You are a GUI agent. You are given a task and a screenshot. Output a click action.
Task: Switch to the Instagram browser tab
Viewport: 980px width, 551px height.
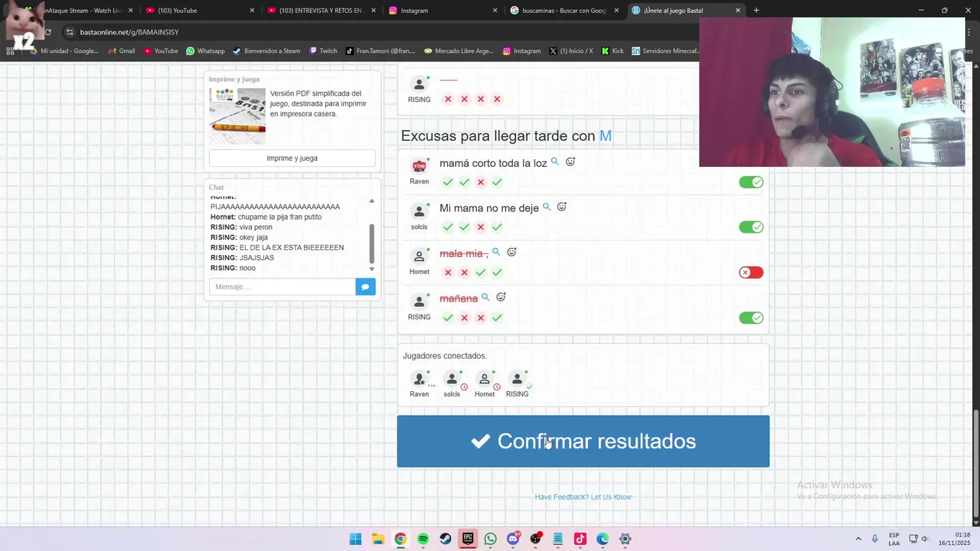tap(443, 11)
